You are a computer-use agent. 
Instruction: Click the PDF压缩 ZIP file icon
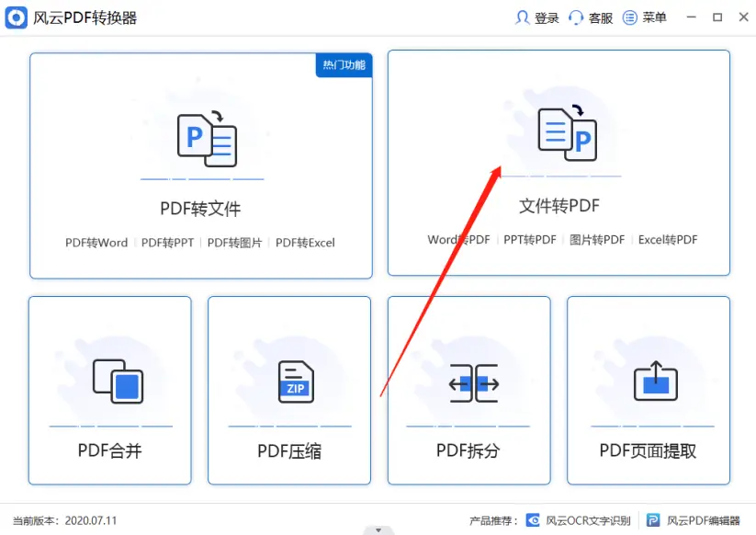pyautogui.click(x=296, y=381)
